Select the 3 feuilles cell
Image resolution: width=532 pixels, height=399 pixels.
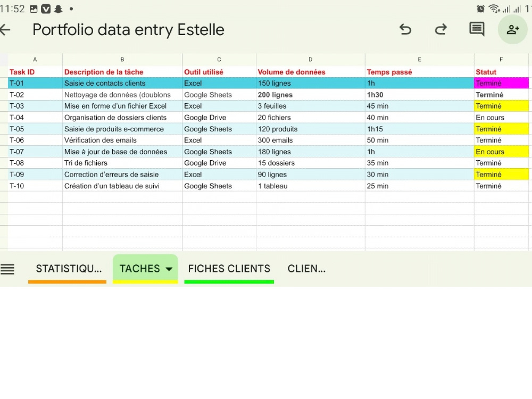click(x=311, y=106)
